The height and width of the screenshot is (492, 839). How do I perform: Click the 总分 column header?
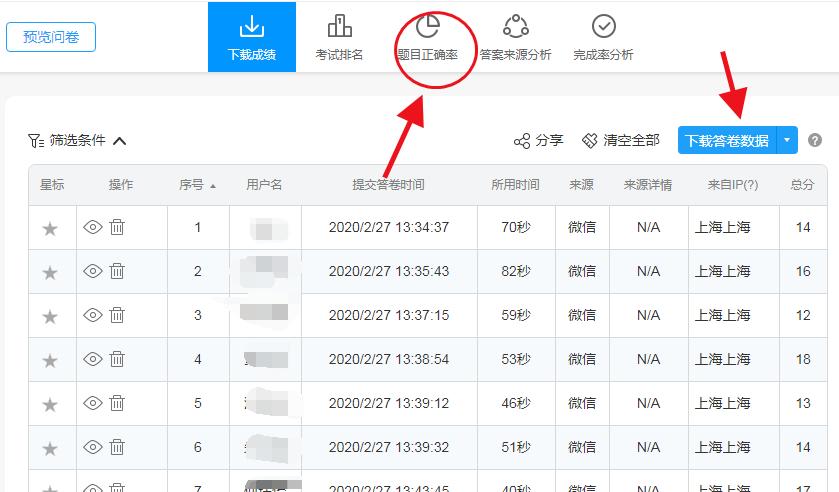(802, 185)
